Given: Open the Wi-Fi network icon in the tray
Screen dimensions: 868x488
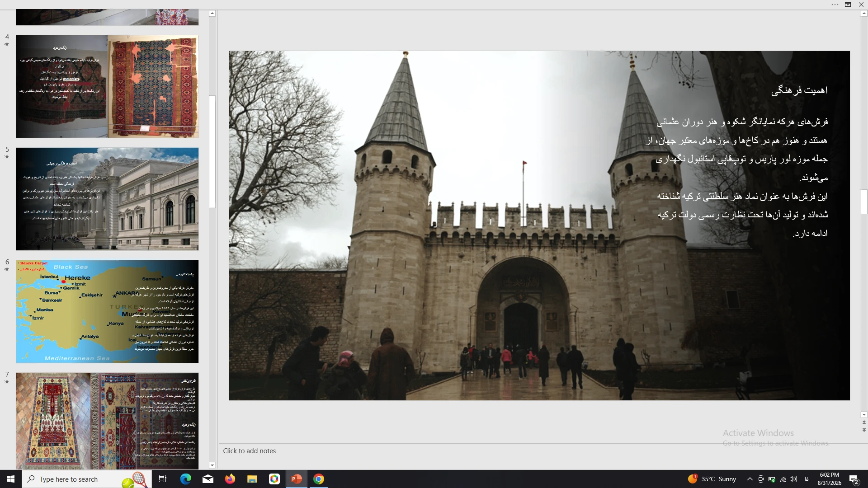Looking at the screenshot, I should [783, 479].
